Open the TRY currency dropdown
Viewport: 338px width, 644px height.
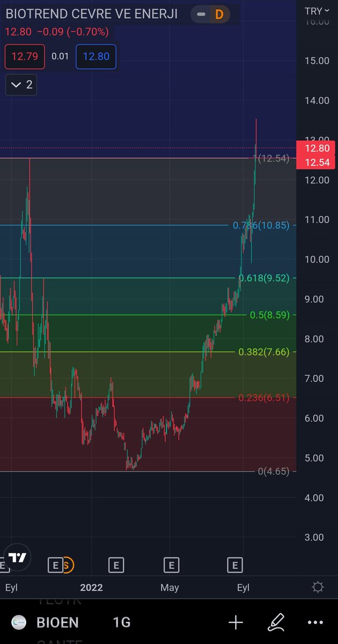tap(317, 11)
